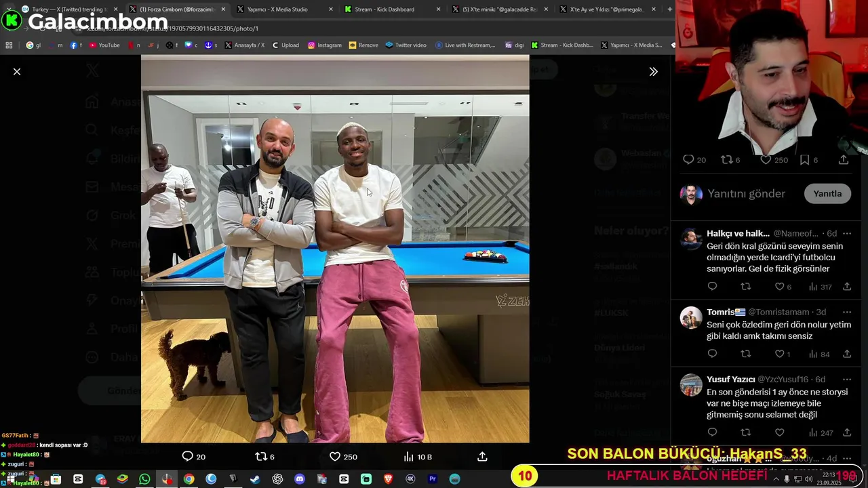Open more options on the oguzhan reply
This screenshot has height=488, width=868.
[847, 459]
